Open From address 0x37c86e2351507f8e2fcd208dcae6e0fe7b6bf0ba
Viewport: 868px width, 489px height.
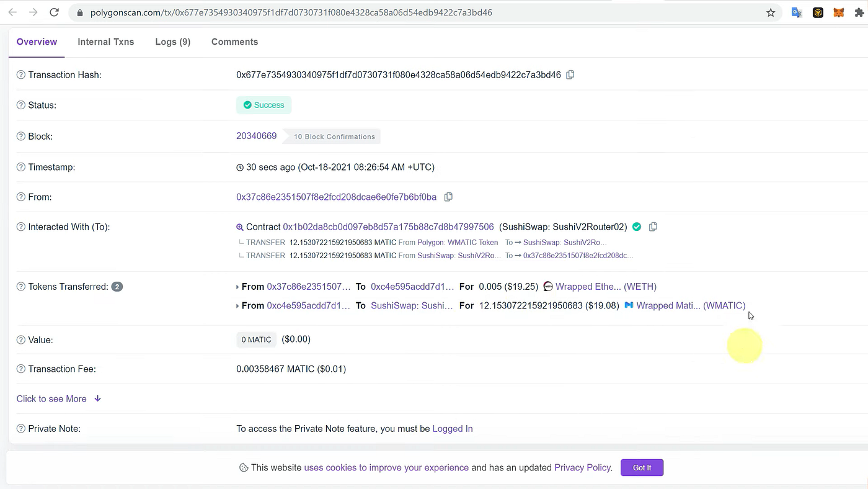click(337, 197)
